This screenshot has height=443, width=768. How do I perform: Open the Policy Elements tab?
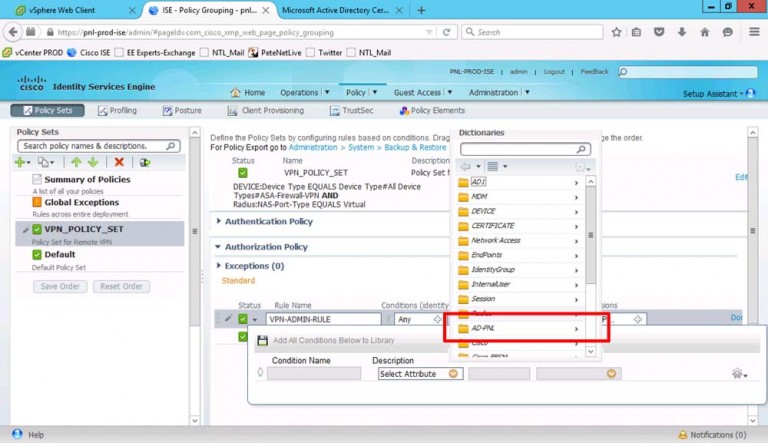[432, 110]
